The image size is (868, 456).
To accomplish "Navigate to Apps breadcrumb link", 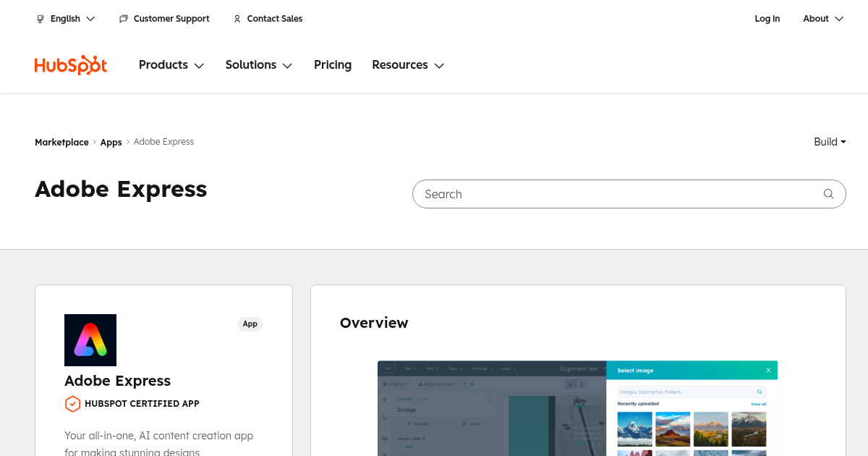I will tap(111, 143).
